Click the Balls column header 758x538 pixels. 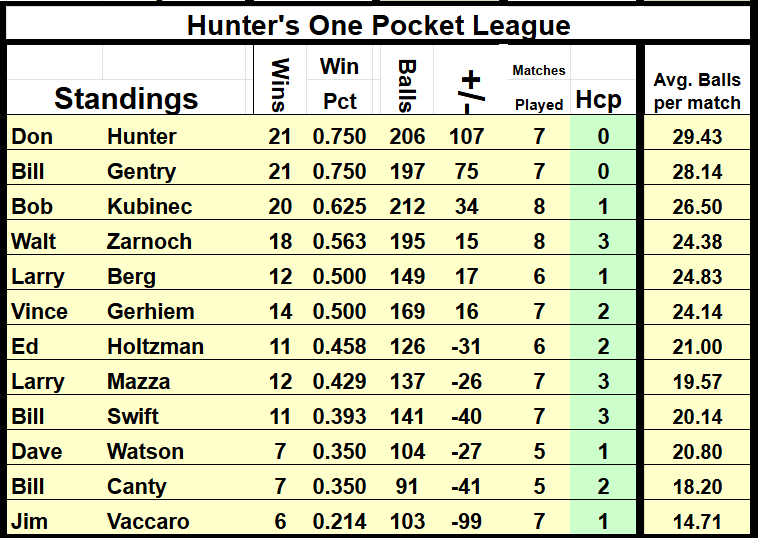[406, 84]
